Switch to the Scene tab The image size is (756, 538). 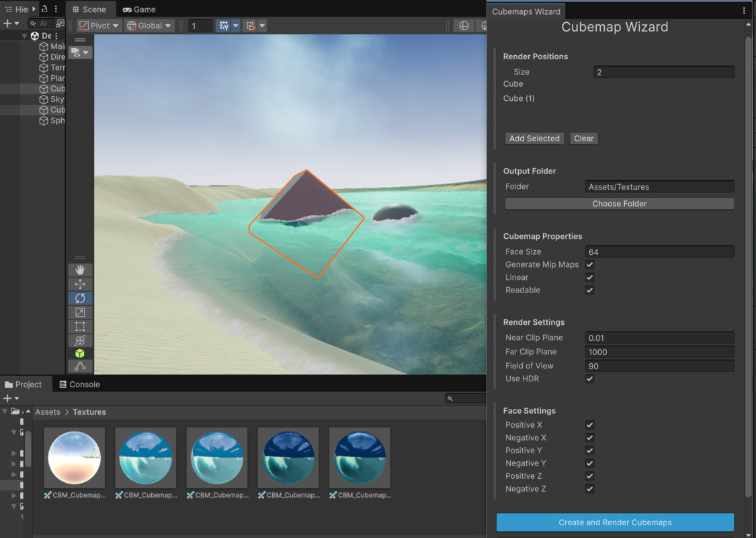89,9
